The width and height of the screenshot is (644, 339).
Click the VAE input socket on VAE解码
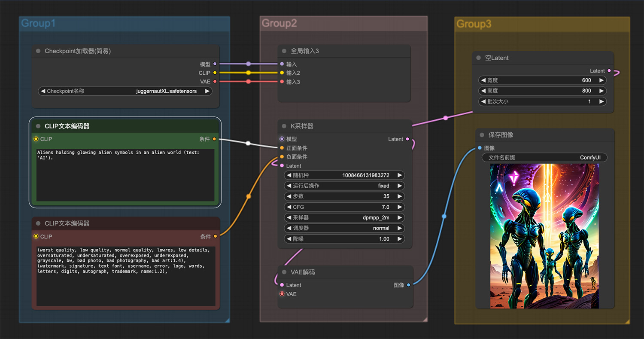[x=282, y=294]
